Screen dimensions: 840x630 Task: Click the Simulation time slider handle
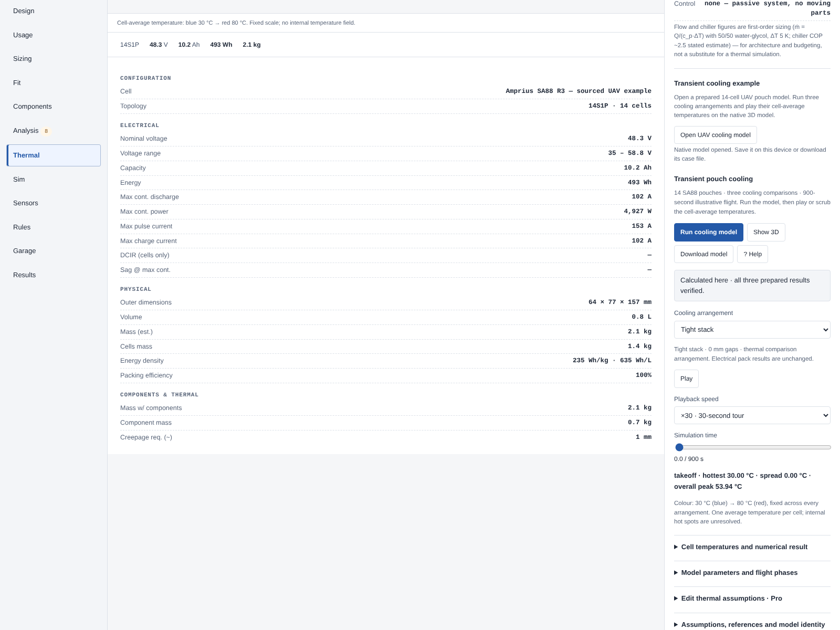(679, 447)
